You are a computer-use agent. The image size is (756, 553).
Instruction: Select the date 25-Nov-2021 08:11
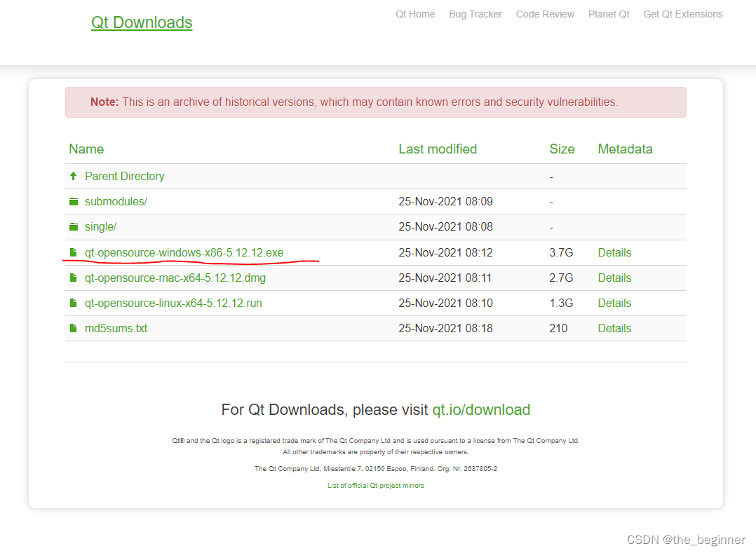click(x=445, y=278)
